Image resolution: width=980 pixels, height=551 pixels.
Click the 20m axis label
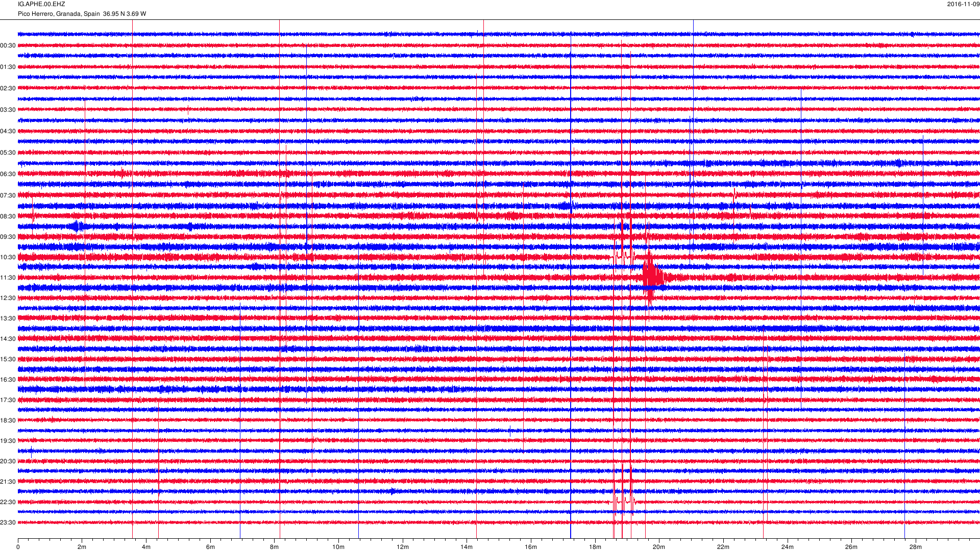[x=659, y=547]
